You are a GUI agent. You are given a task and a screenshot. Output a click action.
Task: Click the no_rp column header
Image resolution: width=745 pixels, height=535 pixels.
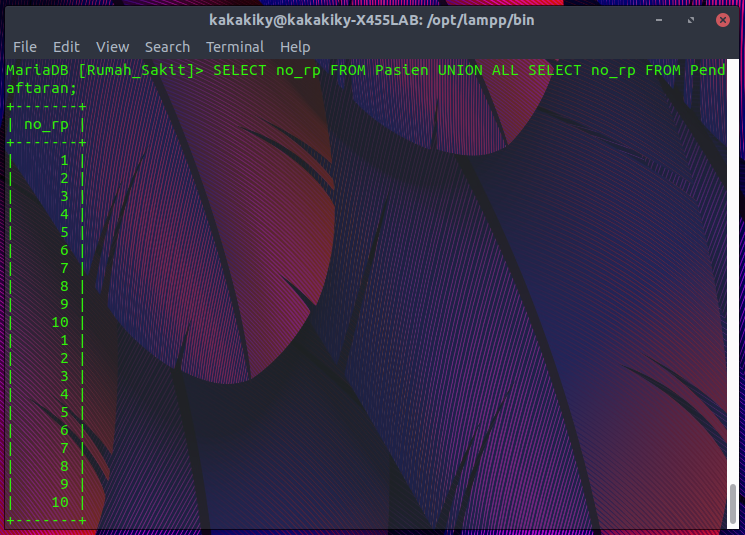(x=47, y=124)
